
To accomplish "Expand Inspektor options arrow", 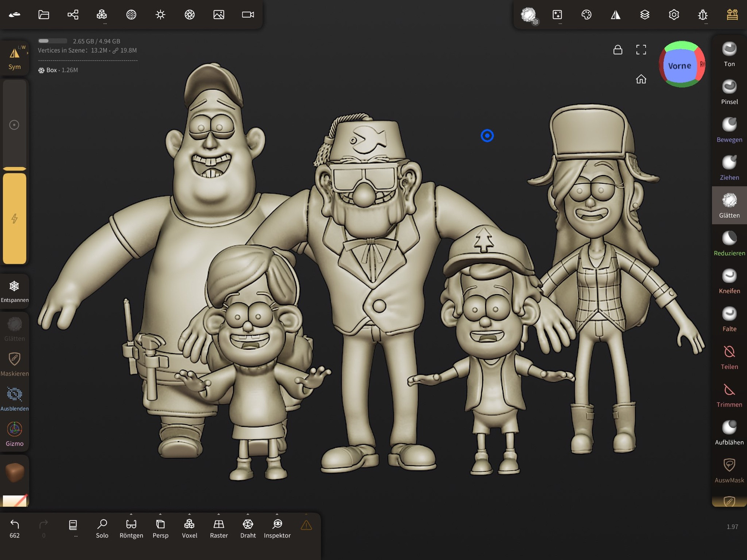I will click(277, 514).
